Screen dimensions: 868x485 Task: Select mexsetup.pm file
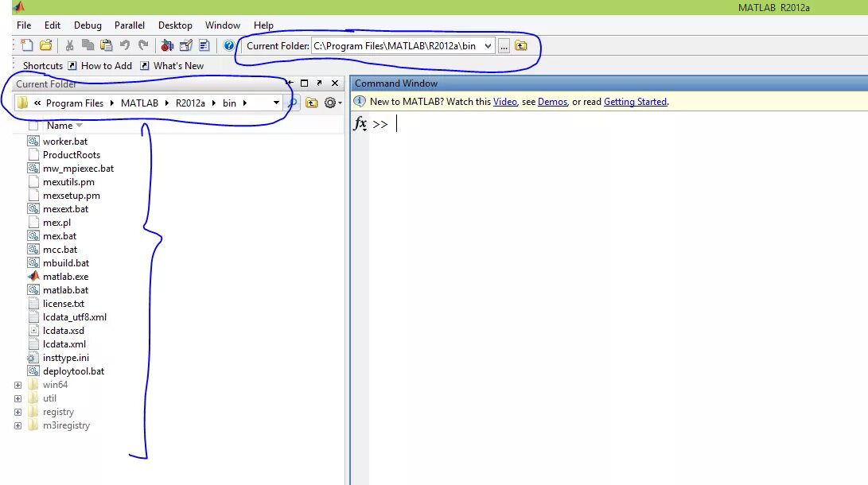coord(72,196)
